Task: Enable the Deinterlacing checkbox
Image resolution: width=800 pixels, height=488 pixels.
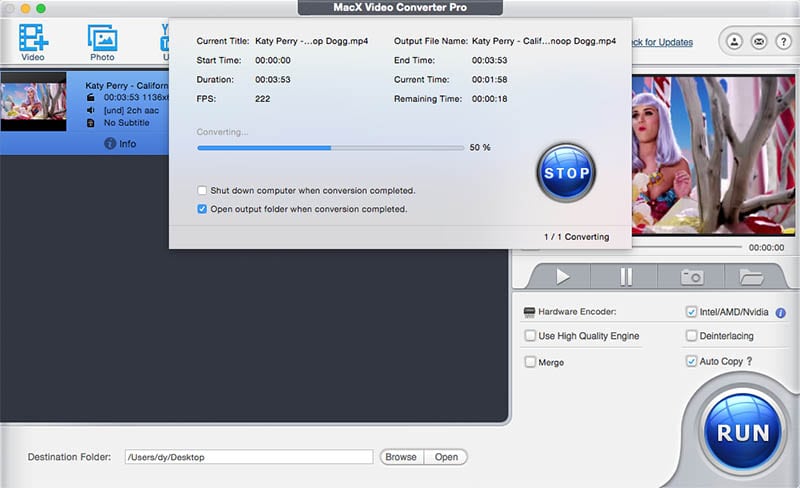Action: [691, 336]
